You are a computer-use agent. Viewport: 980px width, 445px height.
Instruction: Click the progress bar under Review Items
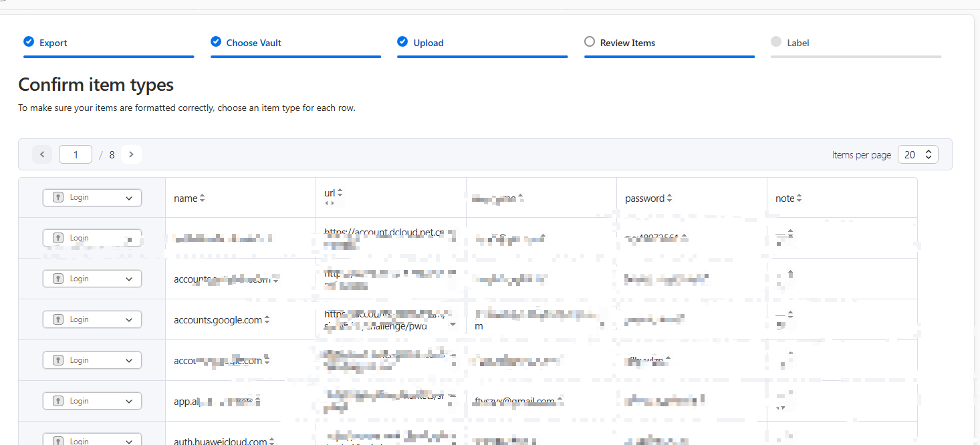[x=669, y=57]
